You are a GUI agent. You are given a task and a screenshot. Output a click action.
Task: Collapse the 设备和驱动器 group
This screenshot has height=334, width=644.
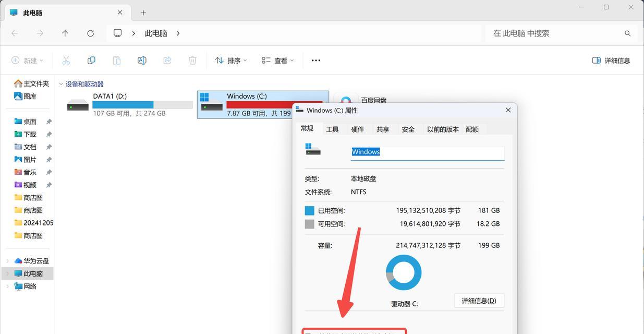coord(61,84)
